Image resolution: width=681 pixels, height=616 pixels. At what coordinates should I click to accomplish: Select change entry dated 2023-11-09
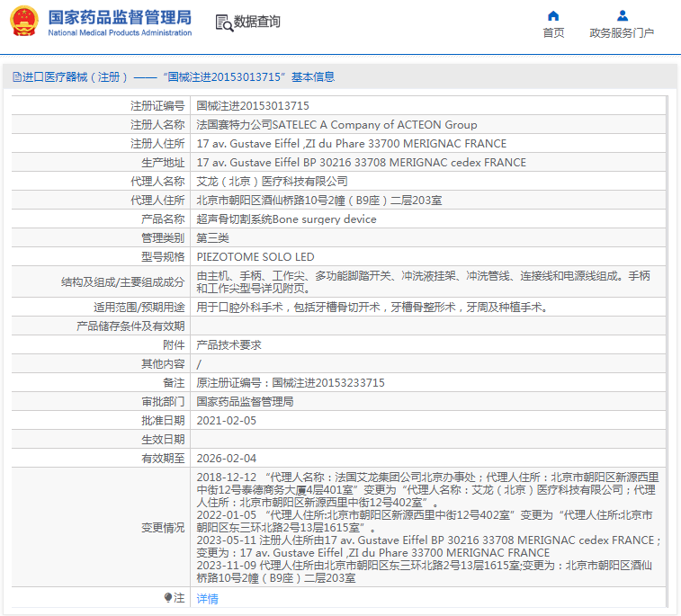[x=425, y=572]
